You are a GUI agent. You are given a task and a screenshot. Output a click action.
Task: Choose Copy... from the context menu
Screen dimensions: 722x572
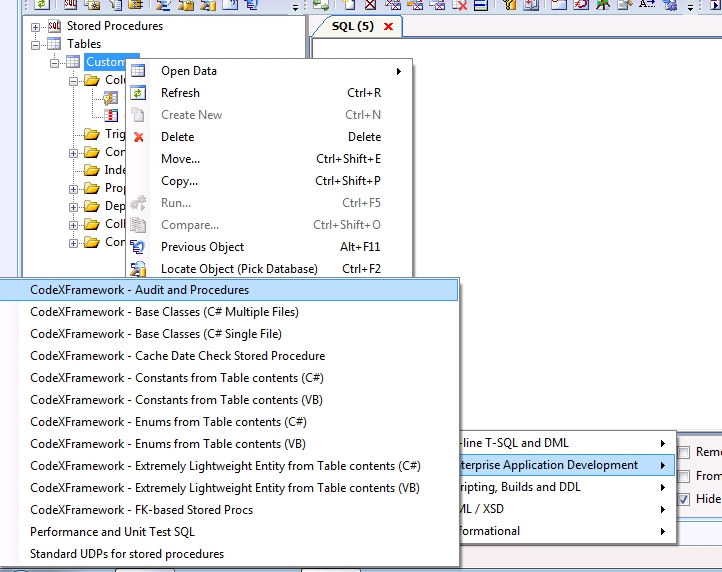(269, 181)
